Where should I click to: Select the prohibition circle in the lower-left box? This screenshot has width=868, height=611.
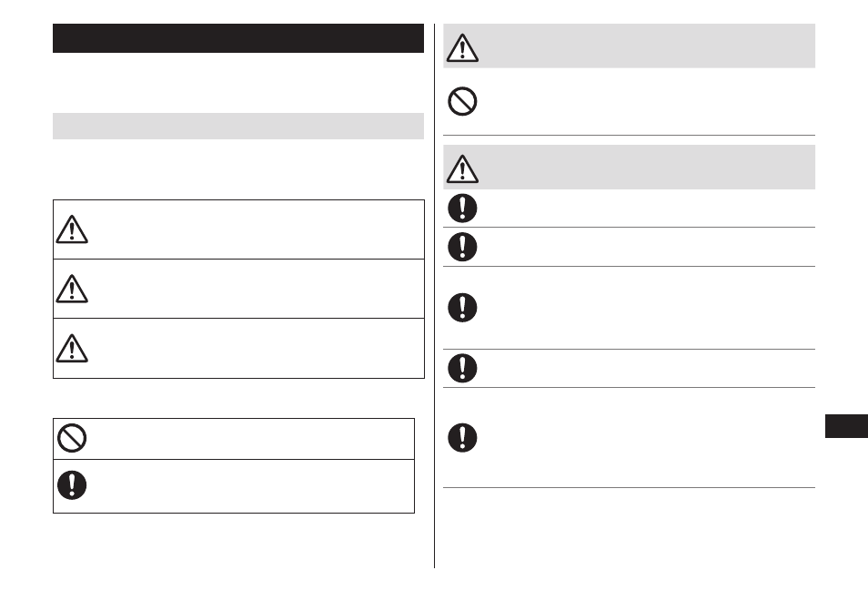click(72, 439)
